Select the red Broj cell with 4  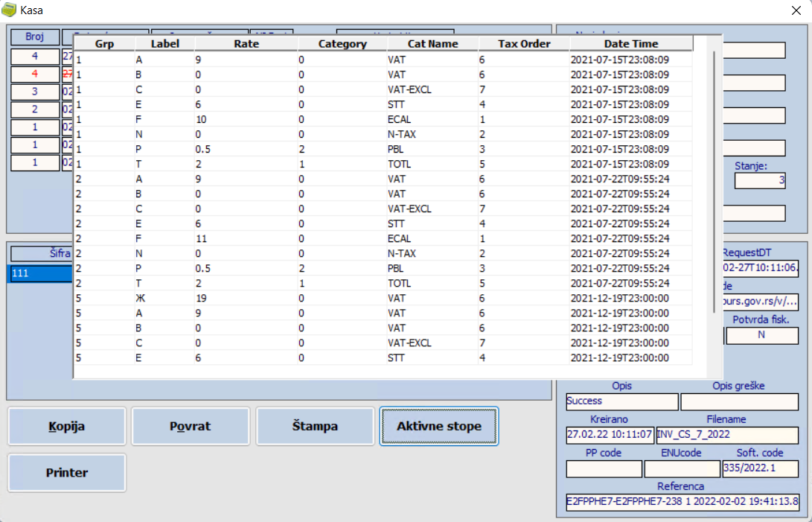pos(35,74)
